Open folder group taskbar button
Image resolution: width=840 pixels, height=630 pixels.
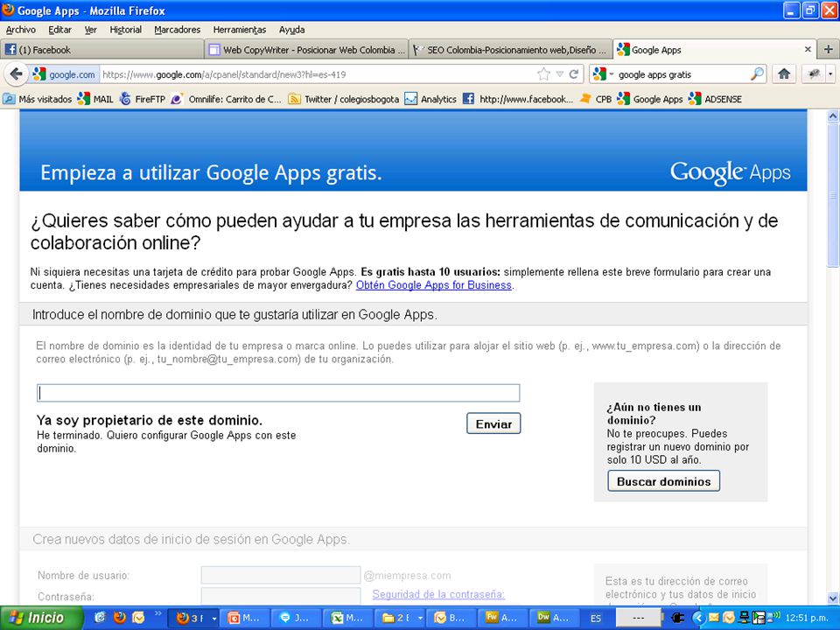pos(402,619)
